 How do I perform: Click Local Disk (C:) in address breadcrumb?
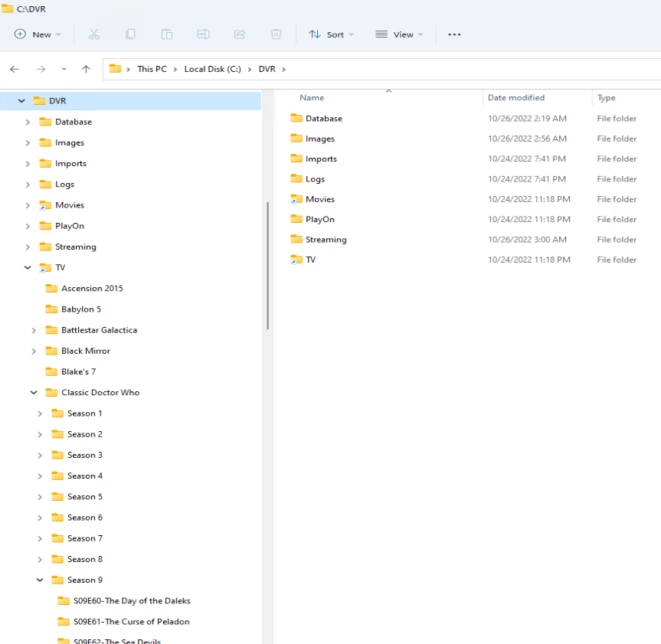pyautogui.click(x=212, y=69)
